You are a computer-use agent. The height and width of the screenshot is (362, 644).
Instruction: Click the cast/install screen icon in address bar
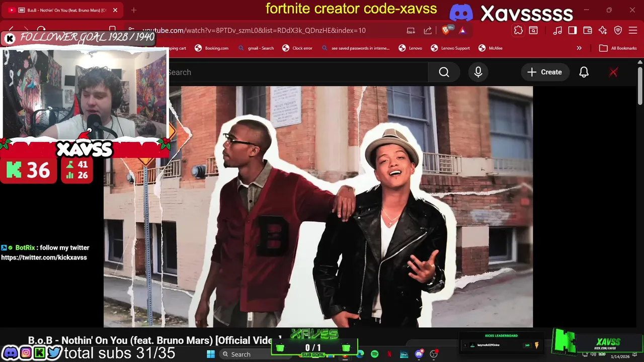coord(411,30)
